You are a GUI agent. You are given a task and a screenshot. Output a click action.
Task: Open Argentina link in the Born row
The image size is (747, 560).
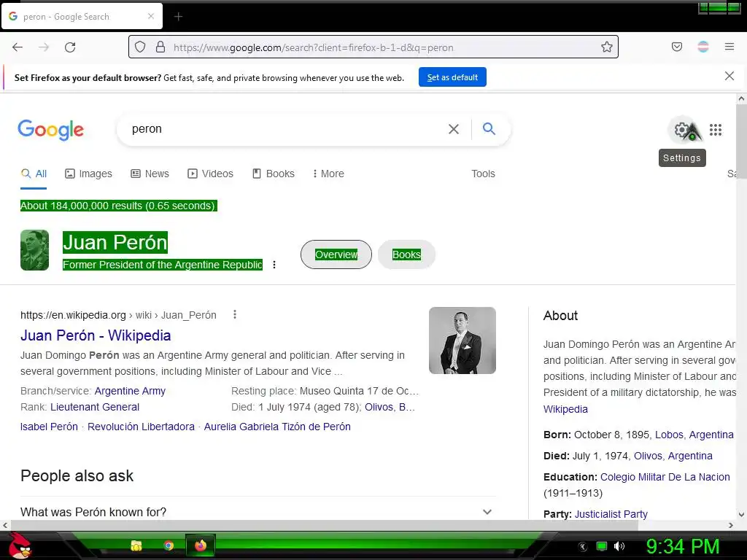(x=711, y=435)
